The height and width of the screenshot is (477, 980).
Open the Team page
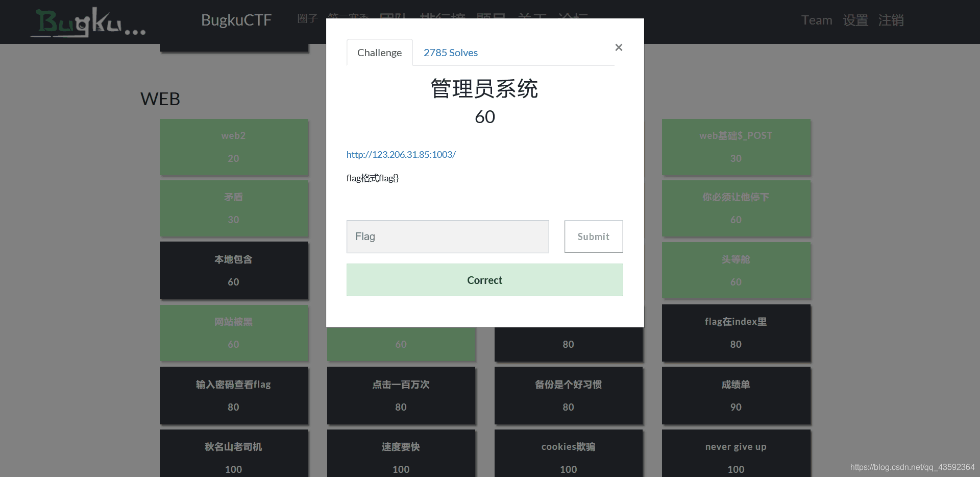(x=817, y=20)
